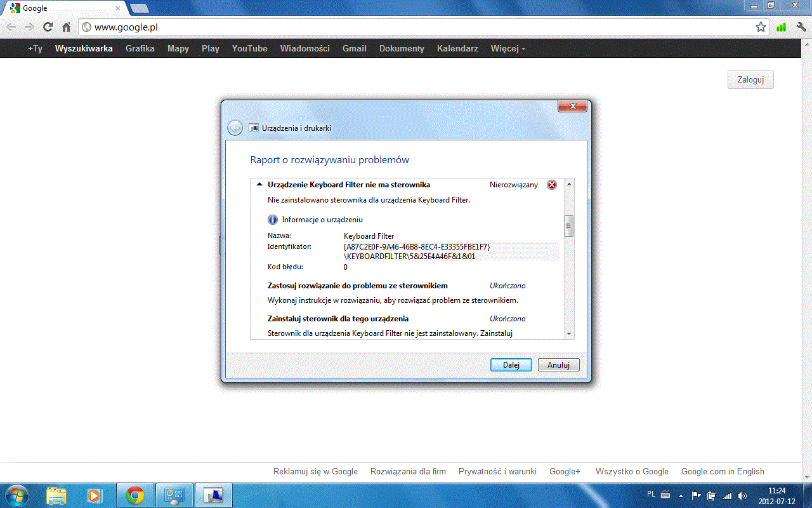The width and height of the screenshot is (812, 508).
Task: Open the media player taskbar icon
Action: tap(94, 495)
